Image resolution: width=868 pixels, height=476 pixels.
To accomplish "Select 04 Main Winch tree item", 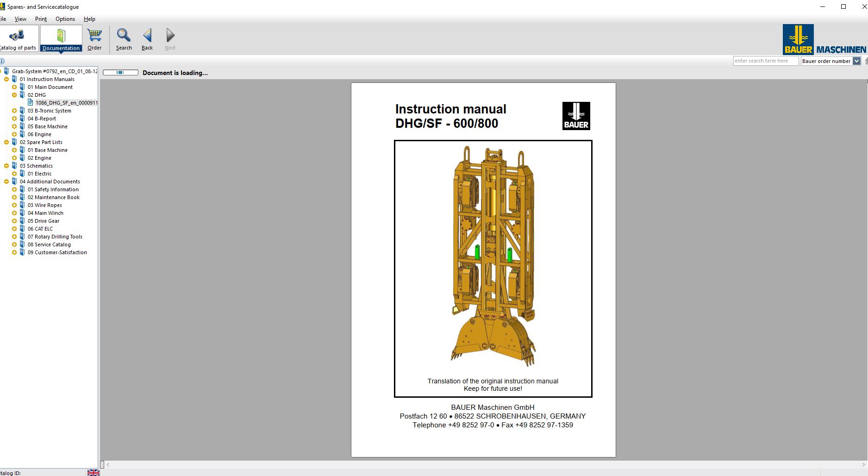I will (45, 213).
